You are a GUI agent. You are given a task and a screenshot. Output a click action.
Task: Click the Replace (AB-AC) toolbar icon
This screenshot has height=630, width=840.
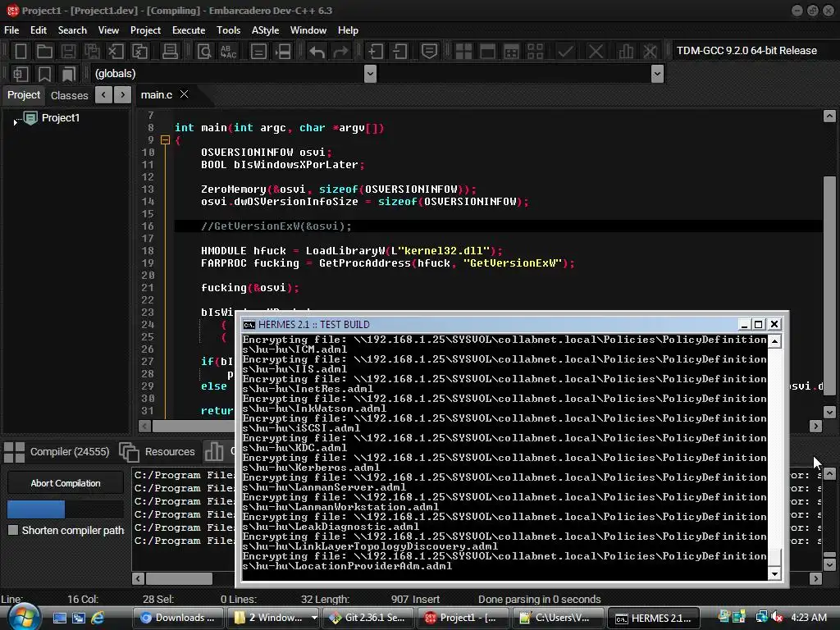pyautogui.click(x=228, y=51)
